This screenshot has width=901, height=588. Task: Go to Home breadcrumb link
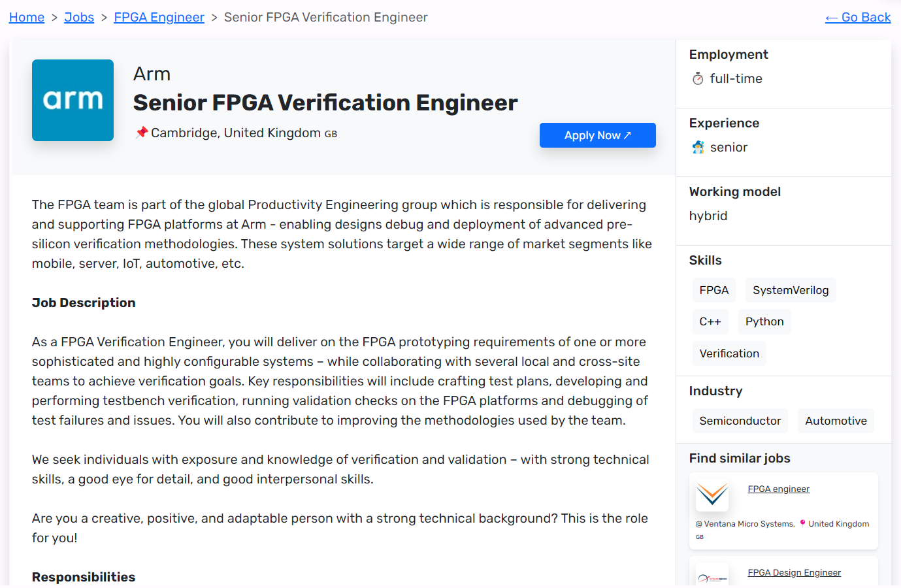27,17
